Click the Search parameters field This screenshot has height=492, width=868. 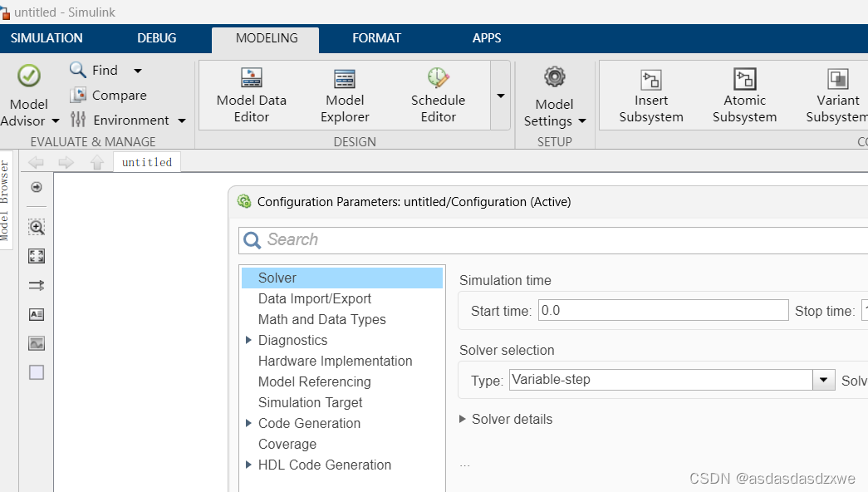(553, 240)
